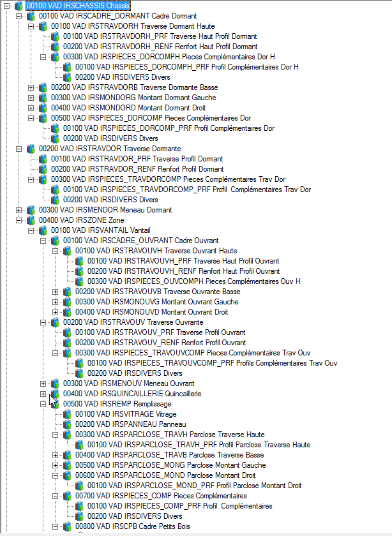Image resolution: width=392 pixels, height=536 pixels.
Task: Expand IRSPARCLOSE_TRAVB Parclose Traverse Basse
Action: (x=56, y=455)
